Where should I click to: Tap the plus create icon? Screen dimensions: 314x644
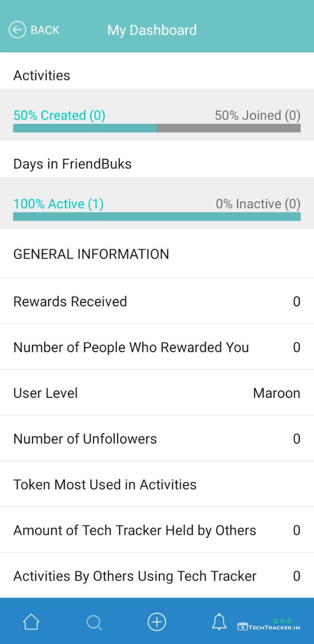tap(156, 622)
